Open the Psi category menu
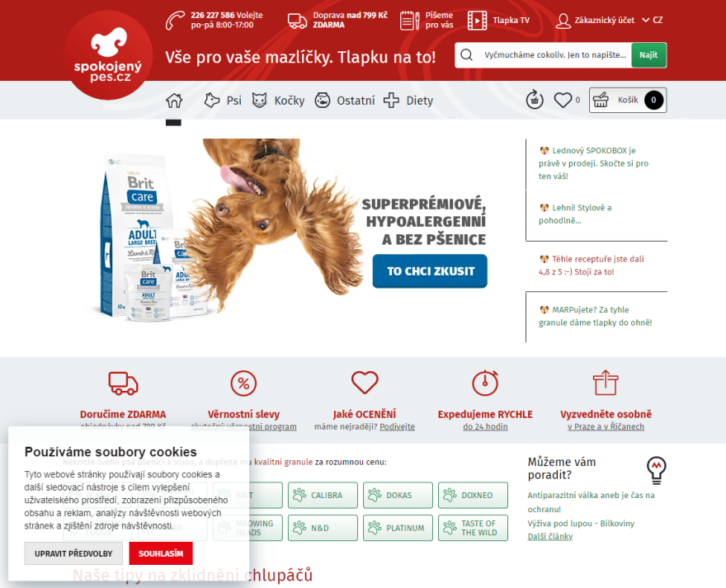This screenshot has width=726, height=588. tap(224, 101)
